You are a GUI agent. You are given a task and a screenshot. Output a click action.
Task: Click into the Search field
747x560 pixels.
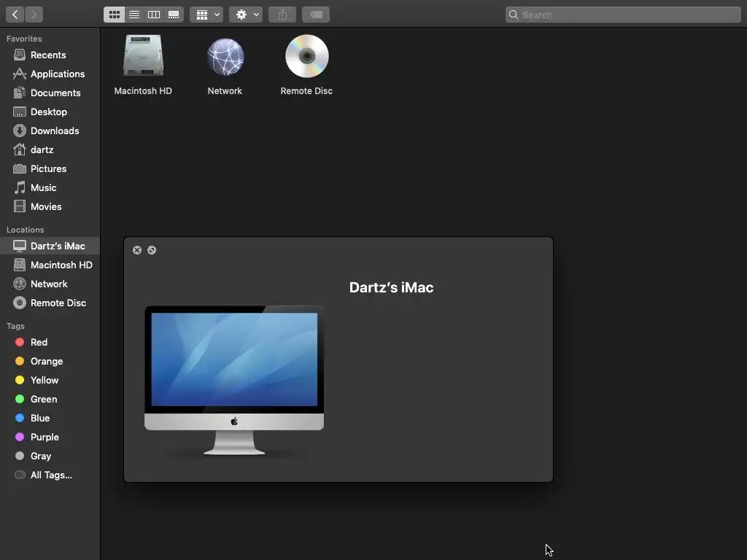pyautogui.click(x=623, y=15)
